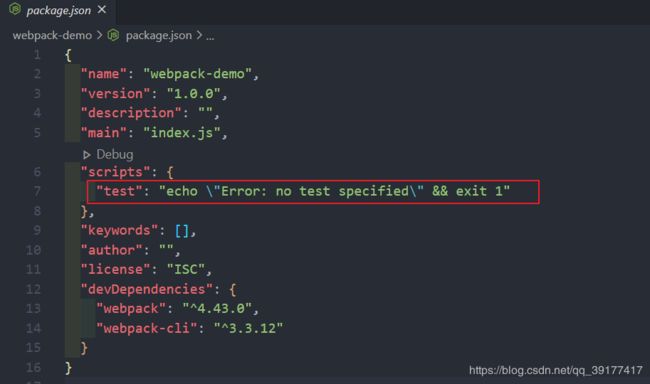The width and height of the screenshot is (650, 384).
Task: Click line number 7 in the gutter
Action: point(37,191)
